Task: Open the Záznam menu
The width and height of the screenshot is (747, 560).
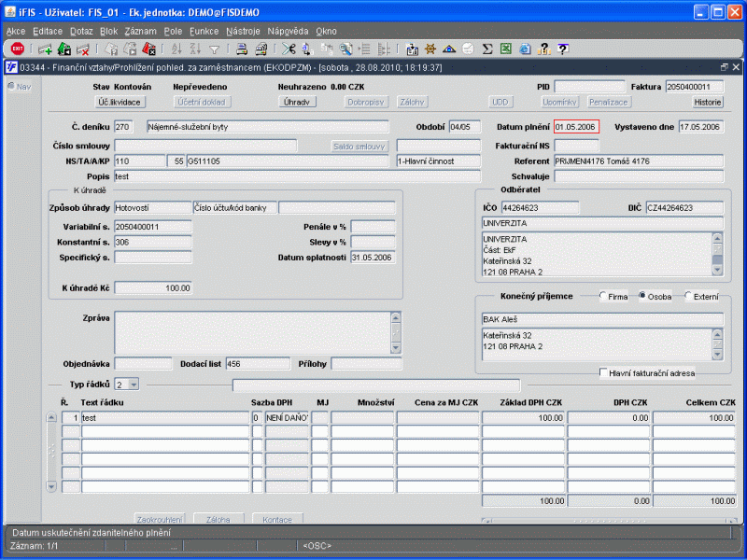Action: [140, 31]
